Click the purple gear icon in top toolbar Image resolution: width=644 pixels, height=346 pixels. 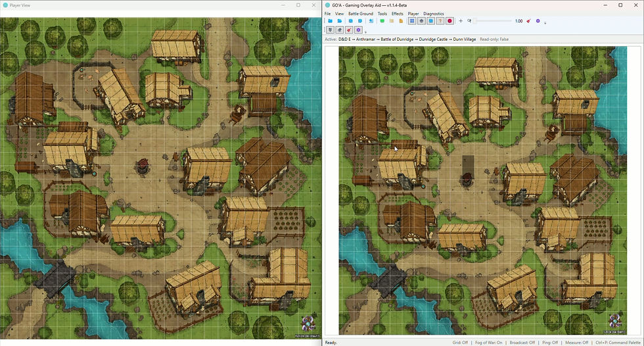(x=538, y=21)
